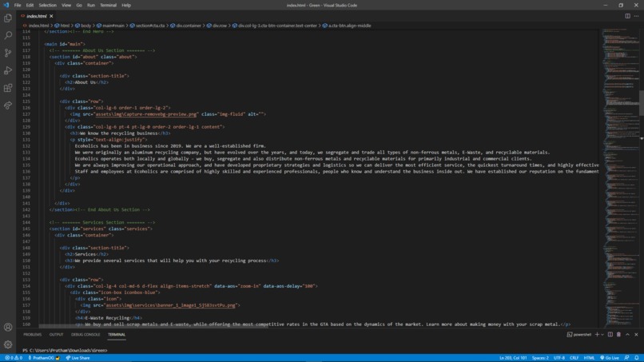Close the index.html editor tab

pyautogui.click(x=51, y=16)
